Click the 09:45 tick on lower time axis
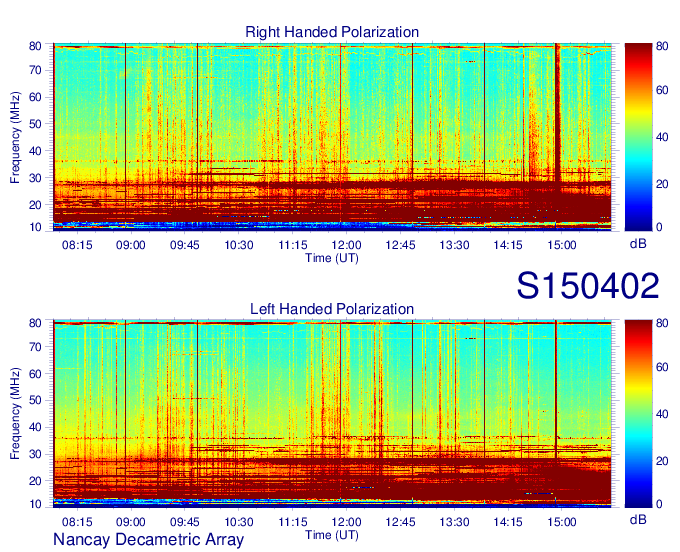This screenshot has width=680, height=552. point(185,522)
